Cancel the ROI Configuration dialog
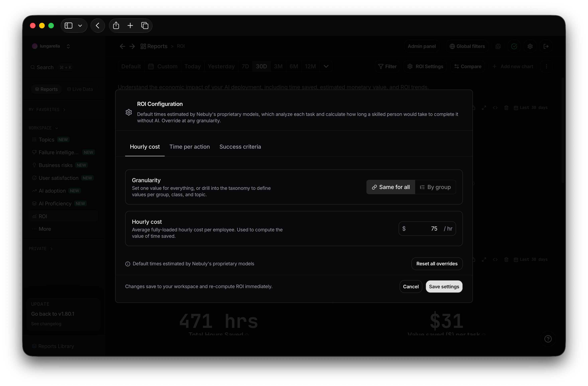The image size is (588, 386). point(411,286)
